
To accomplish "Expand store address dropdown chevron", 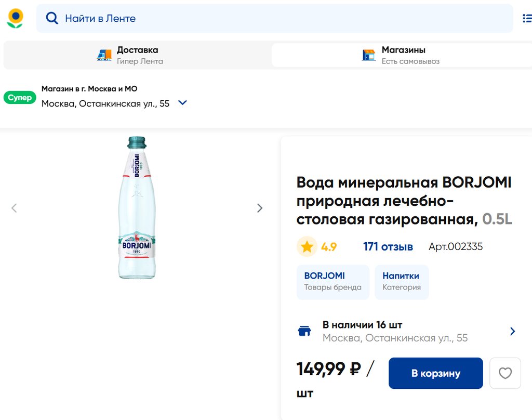I will click(182, 103).
